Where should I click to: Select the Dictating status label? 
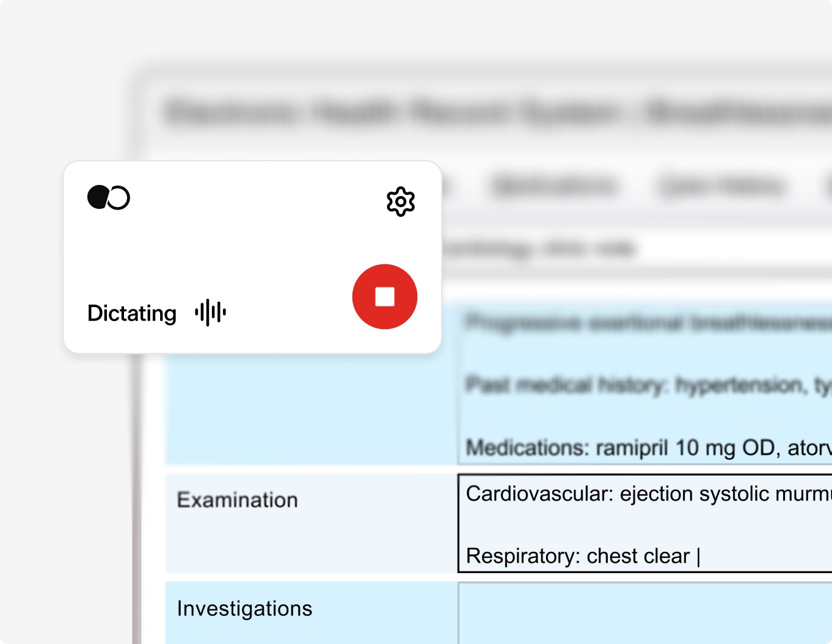click(x=132, y=313)
